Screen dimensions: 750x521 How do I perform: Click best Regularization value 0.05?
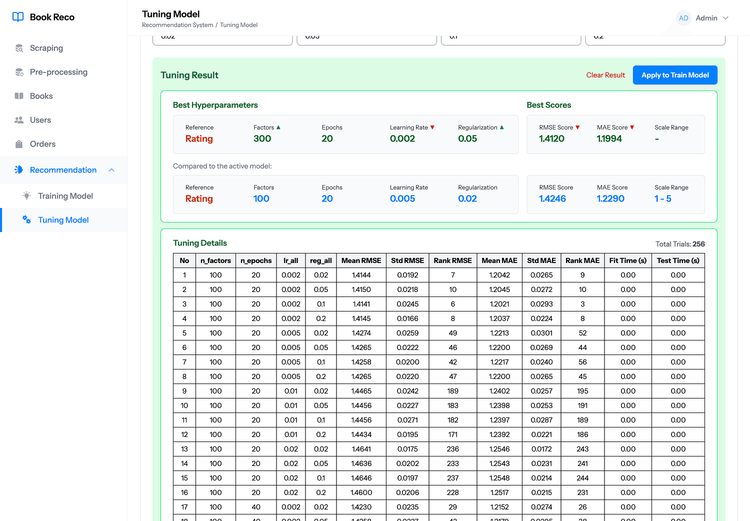pyautogui.click(x=467, y=139)
